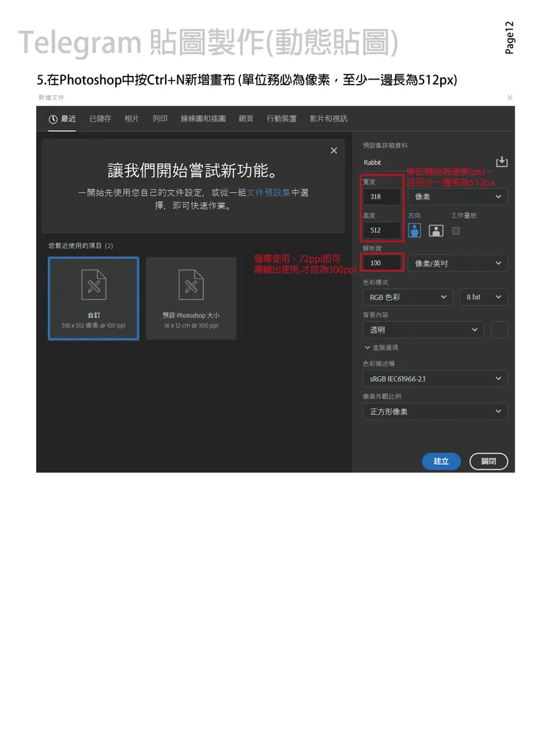Click the 像素外觀比例 label
Image resolution: width=535 pixels, height=756 pixels.
[x=382, y=396]
